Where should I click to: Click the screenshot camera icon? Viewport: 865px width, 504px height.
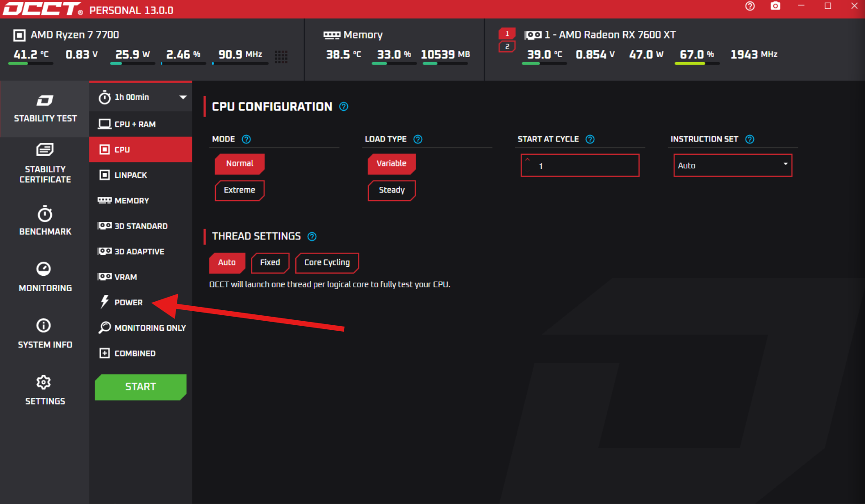775,6
